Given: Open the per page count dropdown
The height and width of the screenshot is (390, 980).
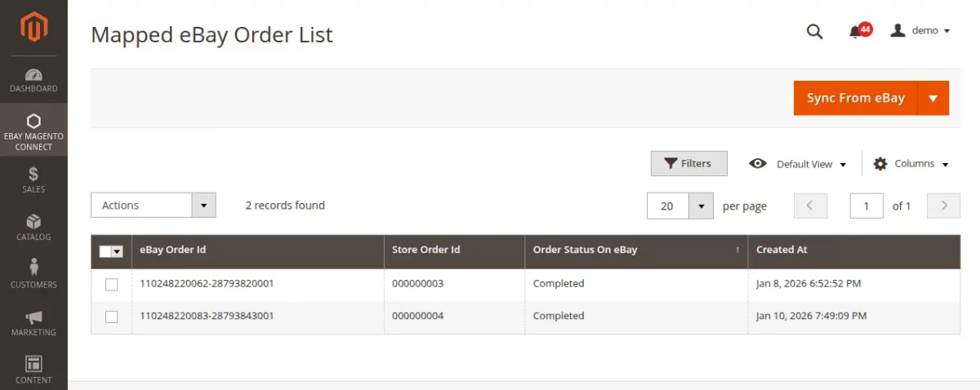Looking at the screenshot, I should coord(701,206).
